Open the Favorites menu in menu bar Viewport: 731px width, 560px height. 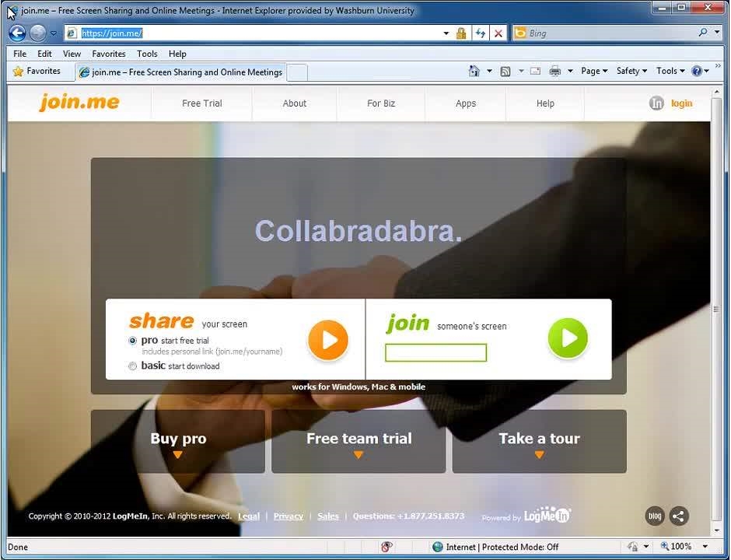click(x=109, y=54)
